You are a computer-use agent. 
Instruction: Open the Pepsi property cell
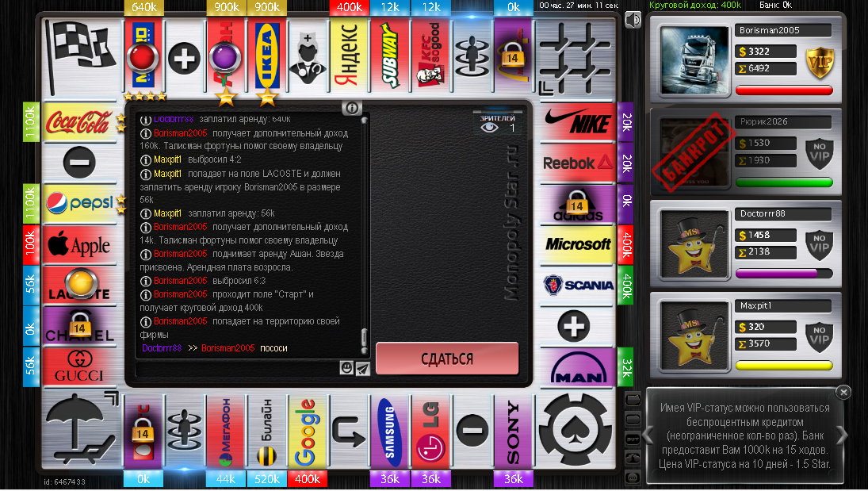pos(79,203)
